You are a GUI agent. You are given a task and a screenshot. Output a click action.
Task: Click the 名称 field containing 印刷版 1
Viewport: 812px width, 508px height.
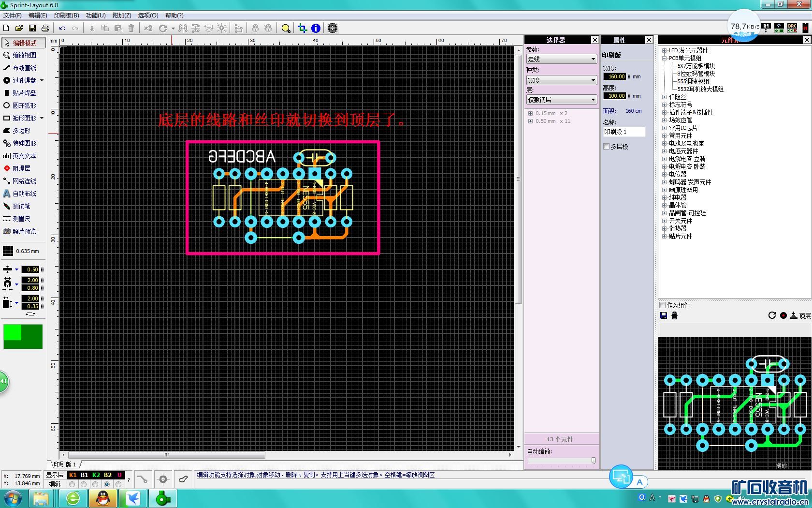click(x=623, y=132)
